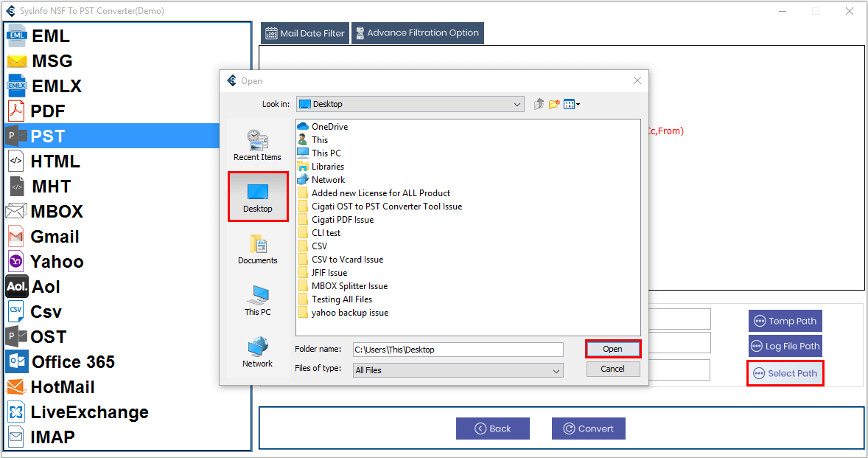868x458 pixels.
Task: Click Temp Path button
Action: tap(785, 321)
